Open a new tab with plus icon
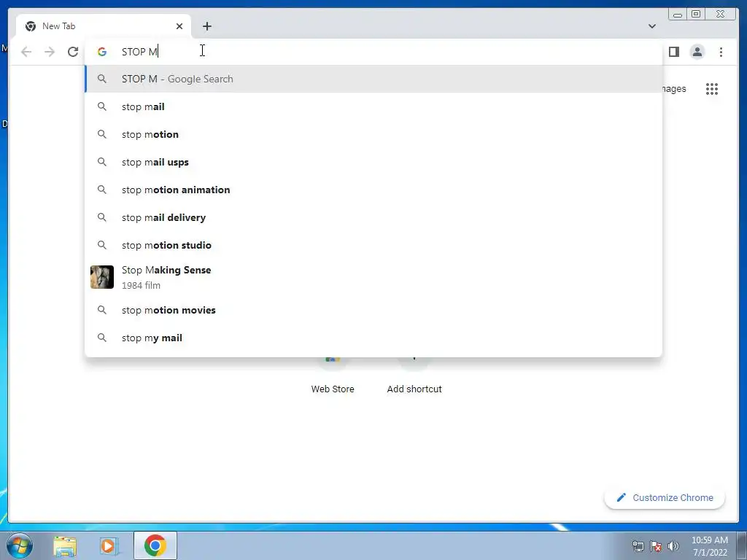Viewport: 747px width, 560px height. pyautogui.click(x=206, y=26)
